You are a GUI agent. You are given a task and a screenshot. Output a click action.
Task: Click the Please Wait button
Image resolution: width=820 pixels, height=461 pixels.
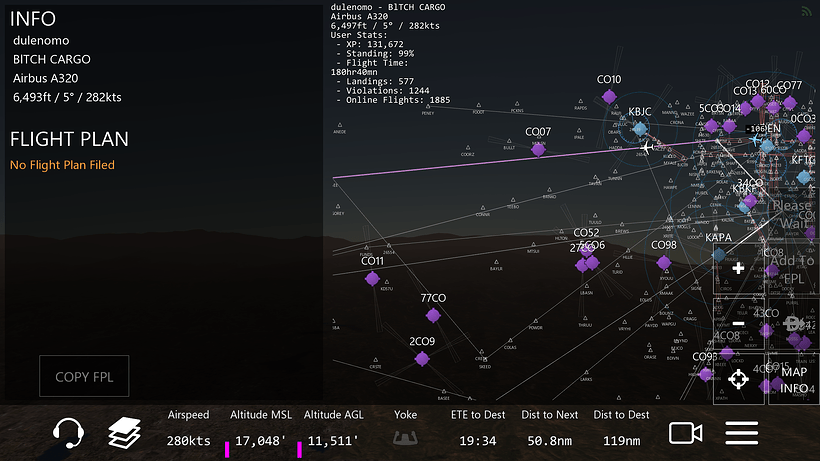pyautogui.click(x=793, y=213)
